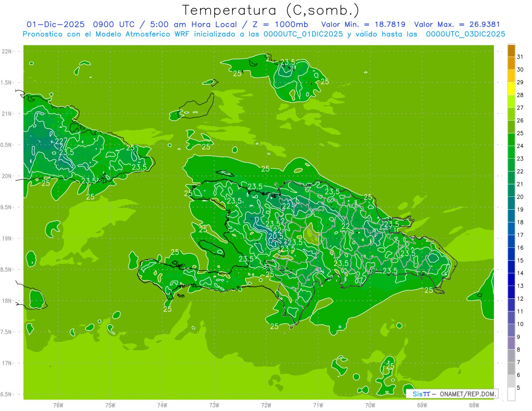Click the '73W' longitude label

point(214,405)
